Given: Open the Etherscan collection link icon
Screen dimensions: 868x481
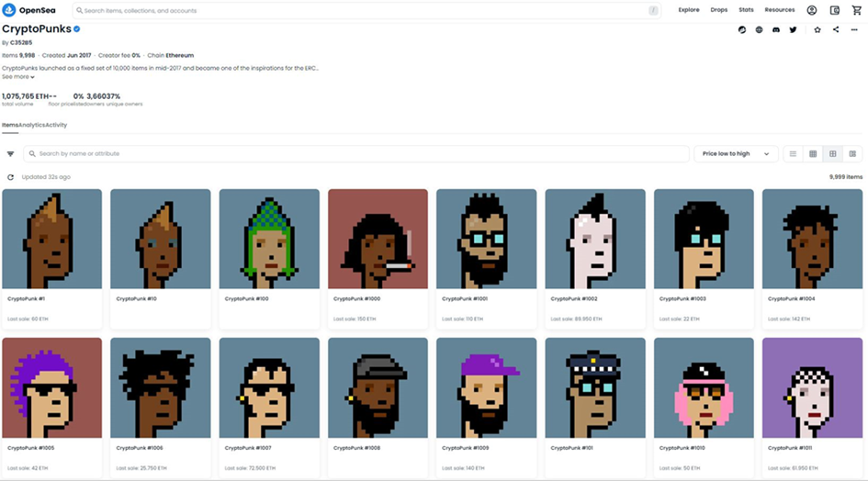Looking at the screenshot, I should (742, 30).
